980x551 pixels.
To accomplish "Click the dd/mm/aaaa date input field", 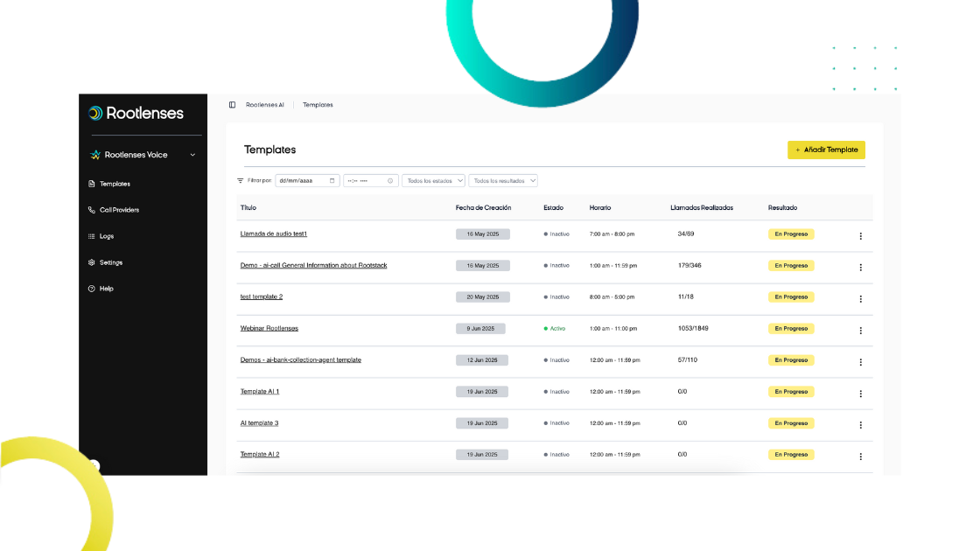I will 300,181.
